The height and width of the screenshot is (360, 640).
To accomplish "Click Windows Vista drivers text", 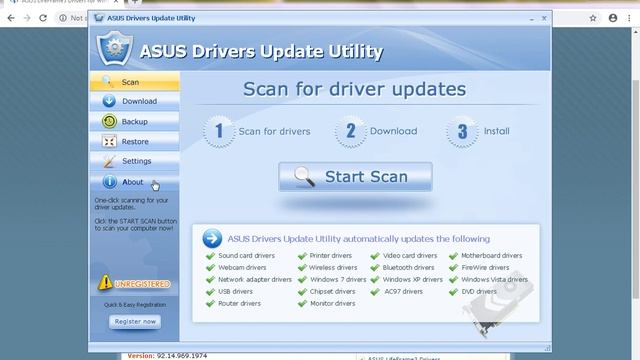I will (x=495, y=280).
